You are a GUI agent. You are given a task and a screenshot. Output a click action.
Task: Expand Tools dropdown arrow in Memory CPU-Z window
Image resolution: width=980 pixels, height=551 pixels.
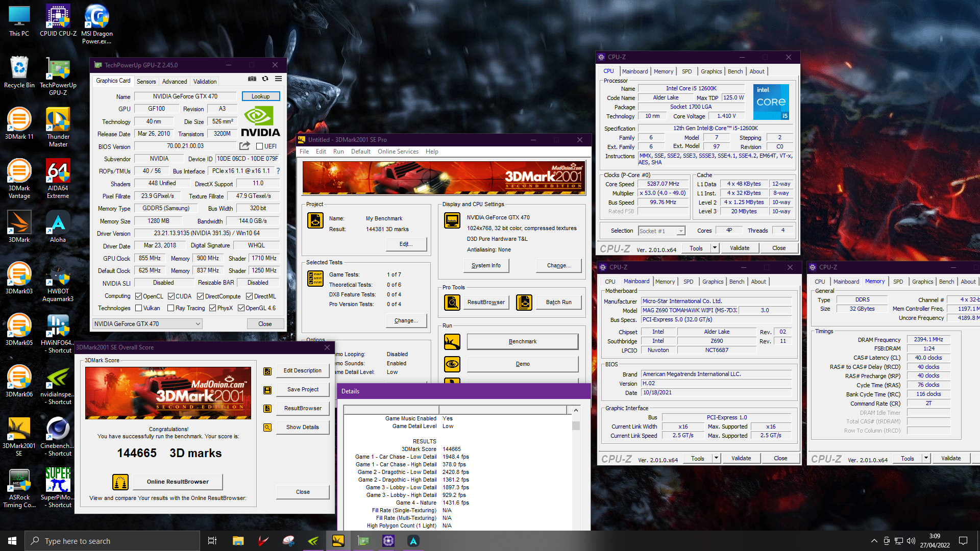point(926,458)
